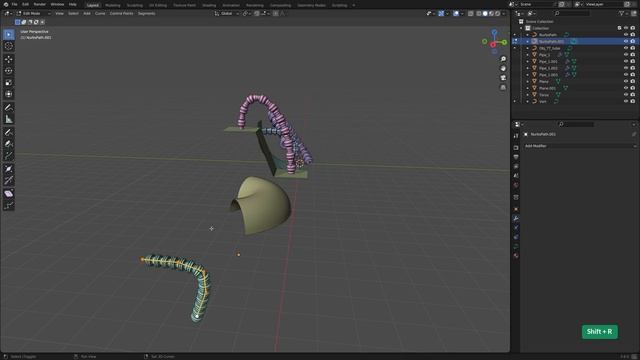Select the Move tool
The height and width of the screenshot is (360, 640).
(x=9, y=60)
